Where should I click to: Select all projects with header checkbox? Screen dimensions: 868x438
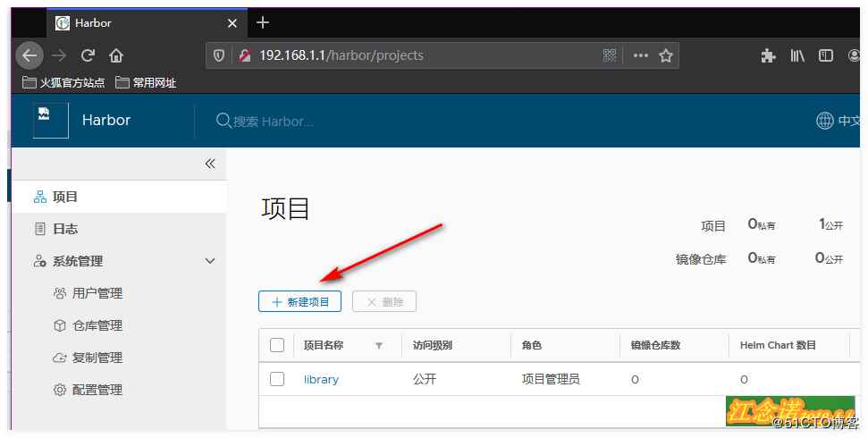click(277, 345)
